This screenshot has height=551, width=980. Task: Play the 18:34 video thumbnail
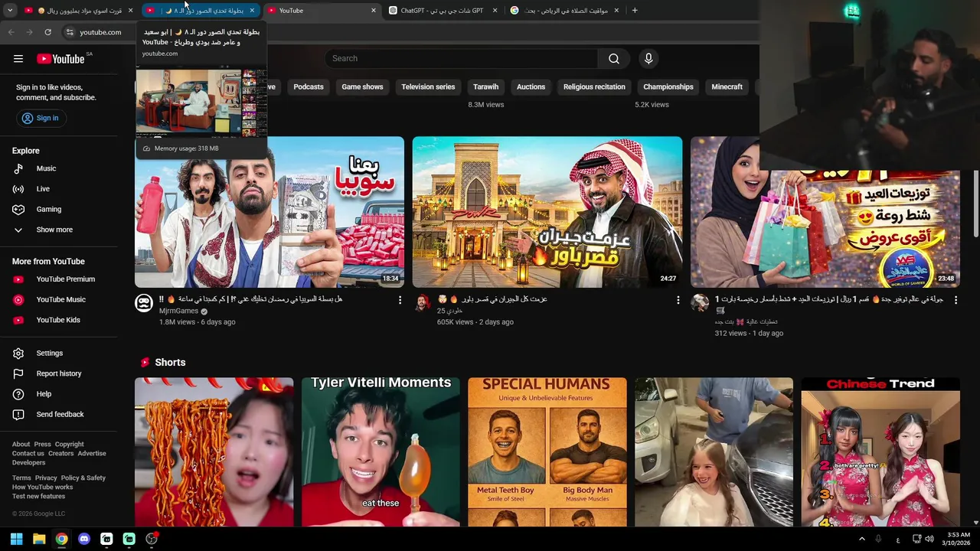click(269, 212)
